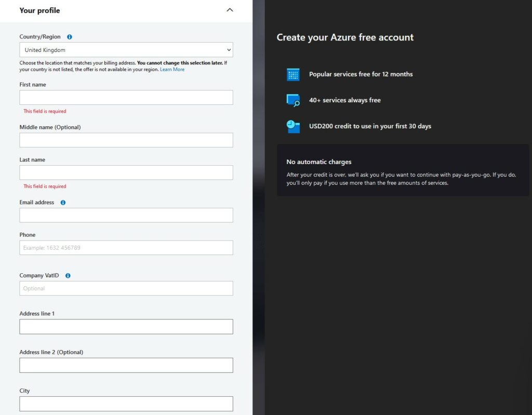Focus the Last name field
The height and width of the screenshot is (415, 532).
(126, 173)
